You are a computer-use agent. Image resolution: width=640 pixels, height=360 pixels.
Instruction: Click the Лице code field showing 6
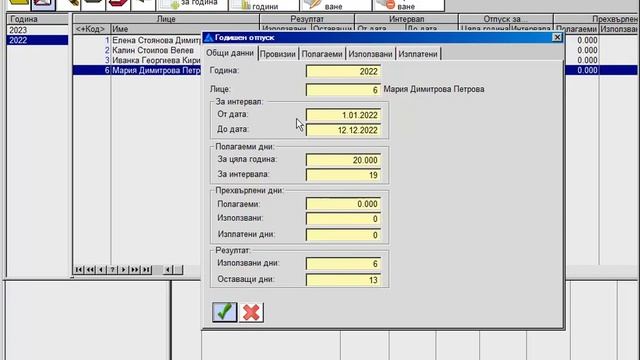(x=343, y=90)
